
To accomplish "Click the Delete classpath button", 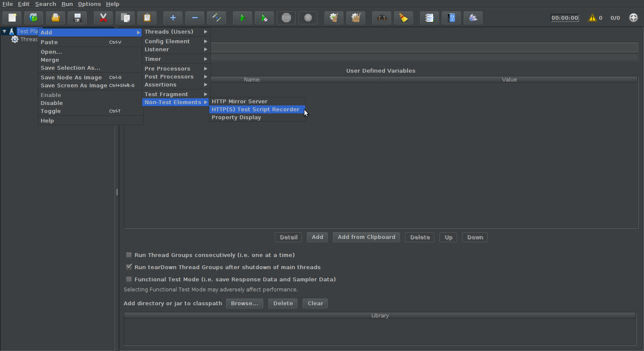I will (283, 304).
